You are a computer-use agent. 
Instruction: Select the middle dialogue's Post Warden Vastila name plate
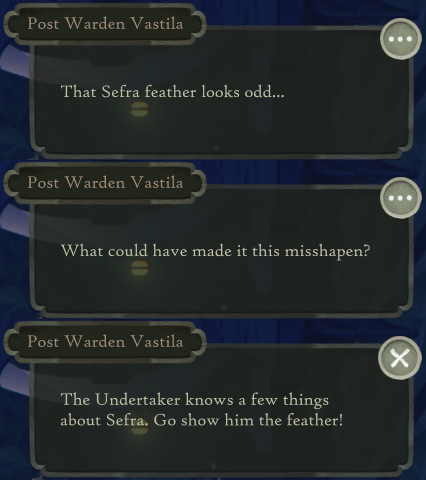(105, 183)
